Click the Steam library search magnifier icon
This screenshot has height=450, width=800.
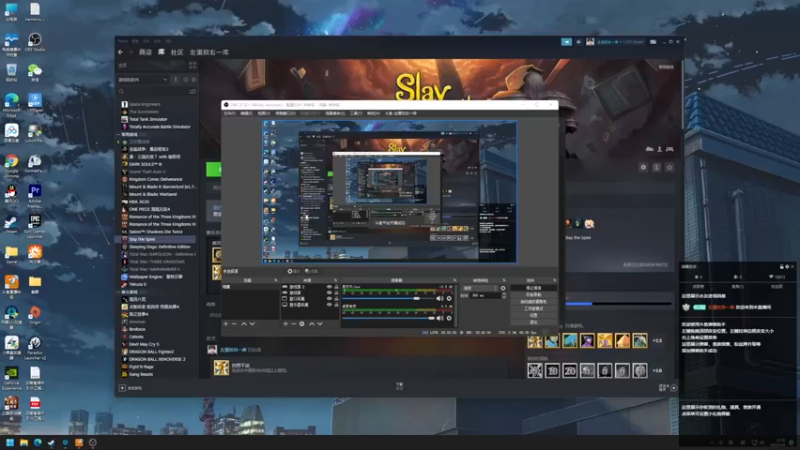(121, 92)
